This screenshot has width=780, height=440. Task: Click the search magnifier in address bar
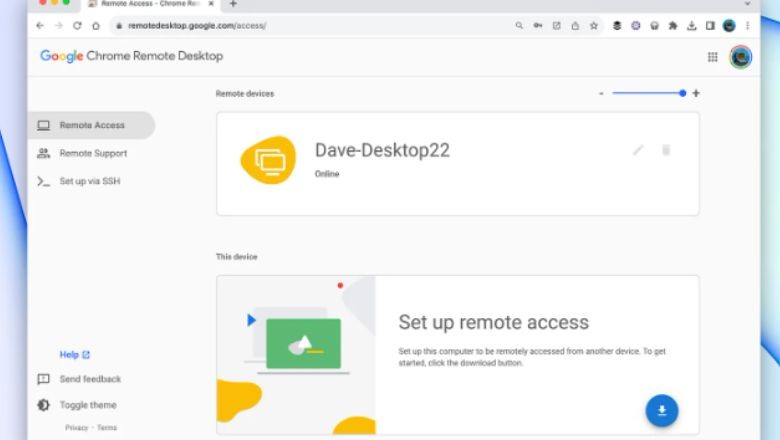519,25
